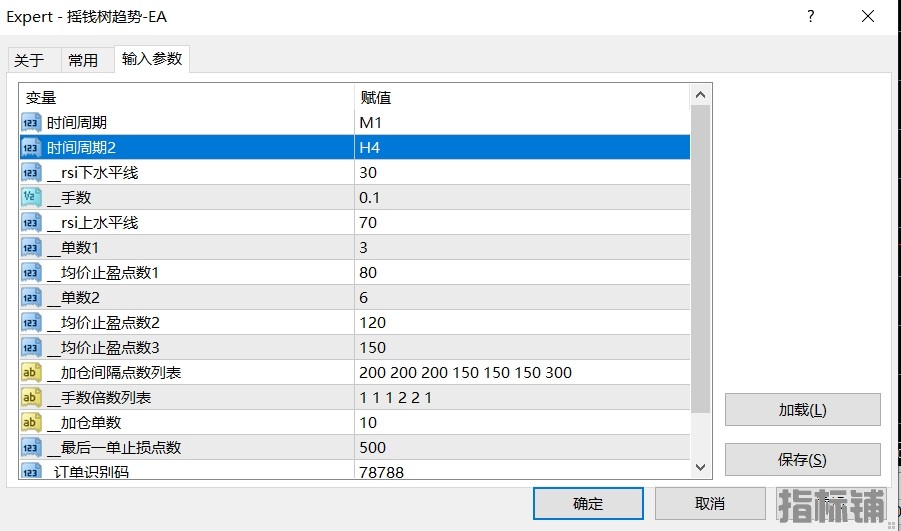The height and width of the screenshot is (531, 901).
Task: Click the icon beside __单数1
Action: click(31, 248)
